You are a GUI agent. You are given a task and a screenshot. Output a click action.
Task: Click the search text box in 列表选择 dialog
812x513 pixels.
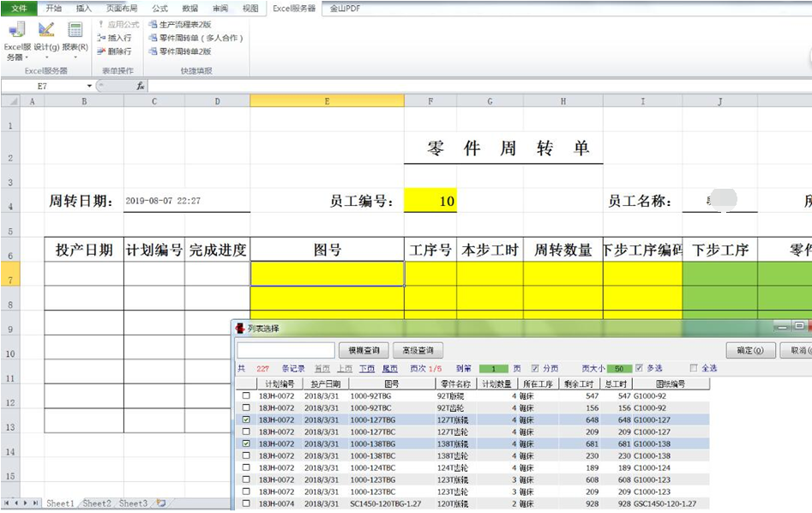pos(286,350)
